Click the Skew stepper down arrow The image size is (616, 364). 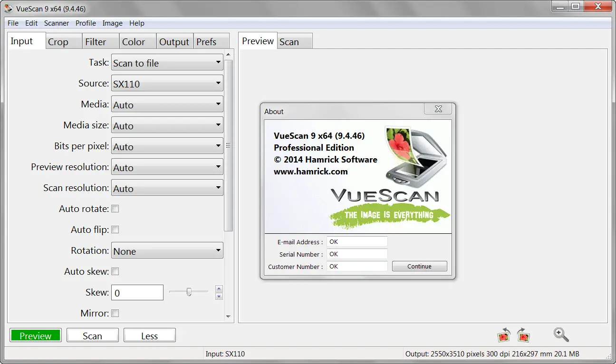219,296
